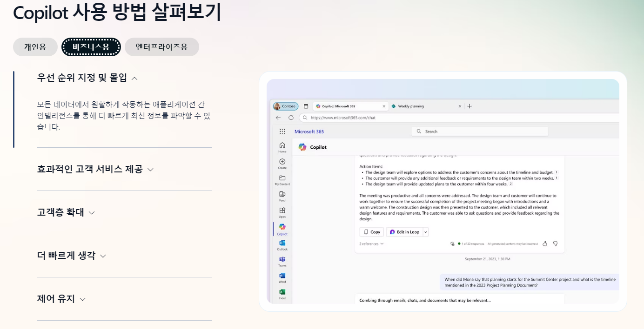Viewport: 644px width, 329px height.
Task: Click the Copy button under response
Action: pyautogui.click(x=372, y=232)
